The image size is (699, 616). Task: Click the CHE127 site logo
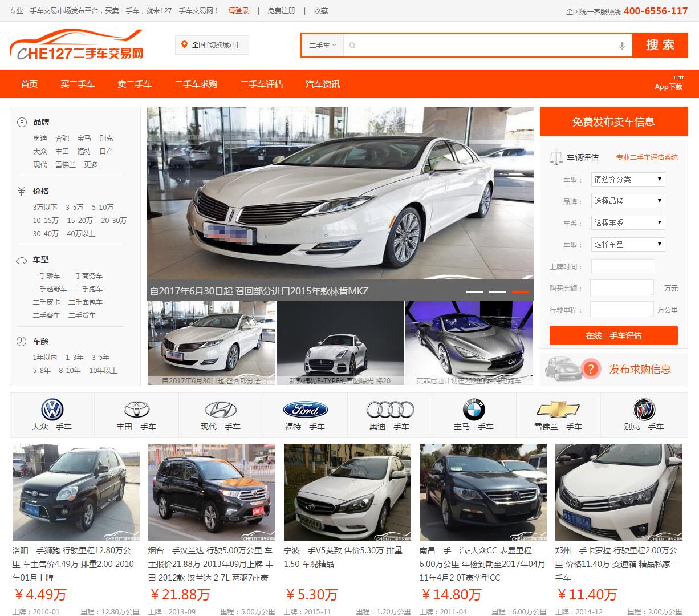[x=76, y=46]
